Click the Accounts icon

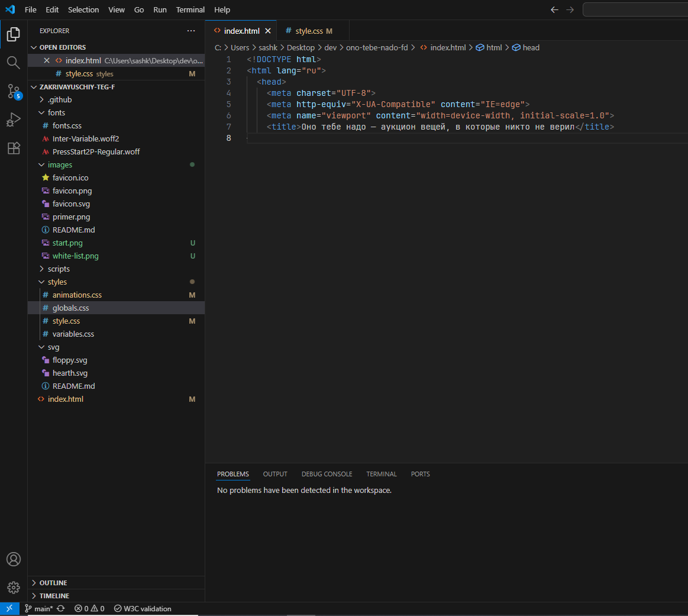click(14, 559)
